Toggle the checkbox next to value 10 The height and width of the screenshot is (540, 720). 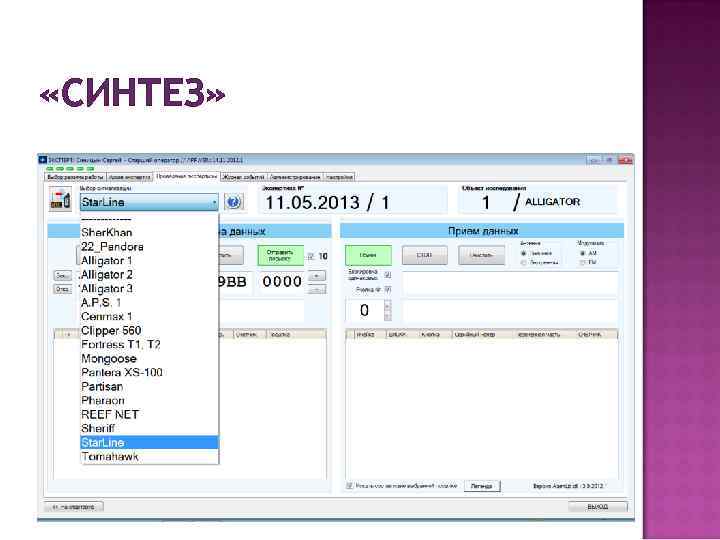[x=311, y=256]
